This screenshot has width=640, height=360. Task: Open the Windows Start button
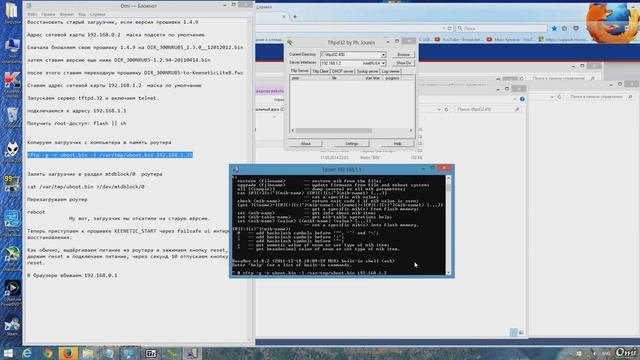pyautogui.click(x=8, y=353)
